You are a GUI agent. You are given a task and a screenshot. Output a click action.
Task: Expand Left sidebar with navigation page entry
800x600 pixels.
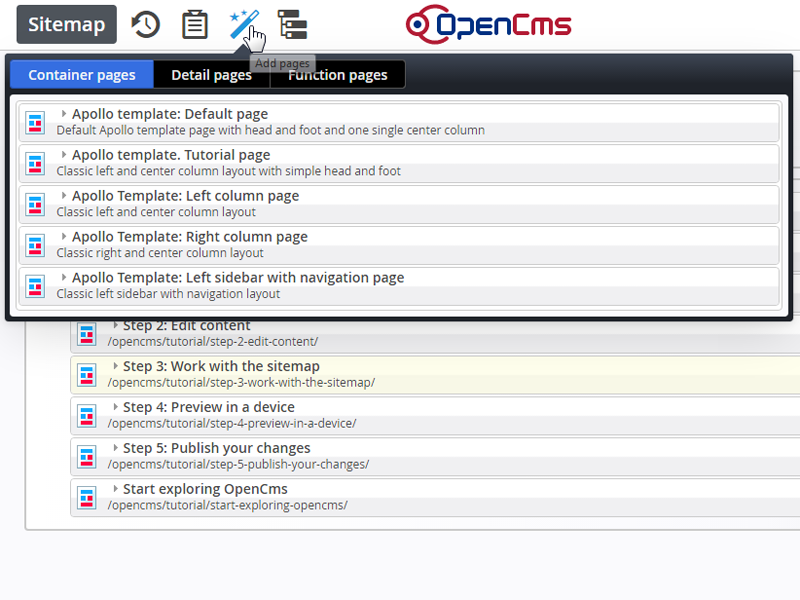(64, 277)
